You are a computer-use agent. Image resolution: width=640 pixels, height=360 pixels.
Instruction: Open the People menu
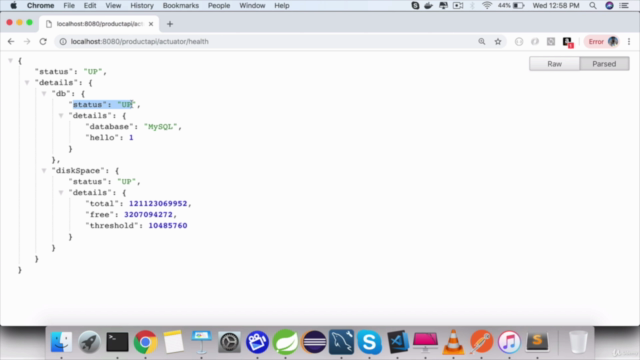(219, 6)
